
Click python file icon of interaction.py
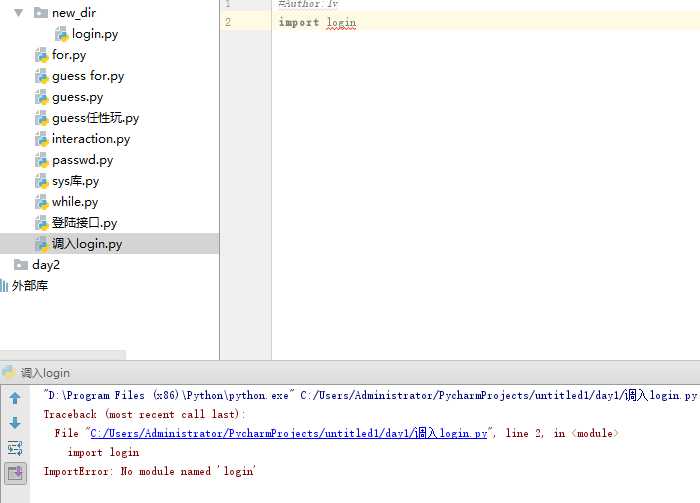click(x=42, y=139)
